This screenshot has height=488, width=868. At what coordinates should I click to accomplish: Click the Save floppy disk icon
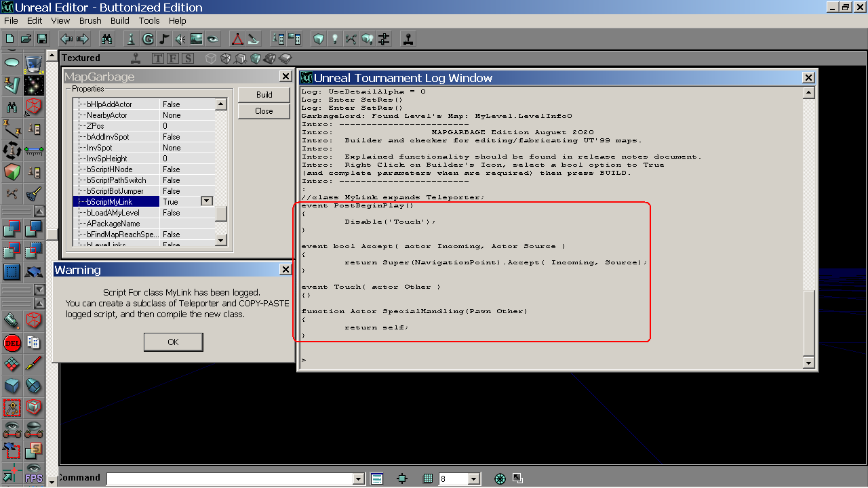(x=41, y=39)
